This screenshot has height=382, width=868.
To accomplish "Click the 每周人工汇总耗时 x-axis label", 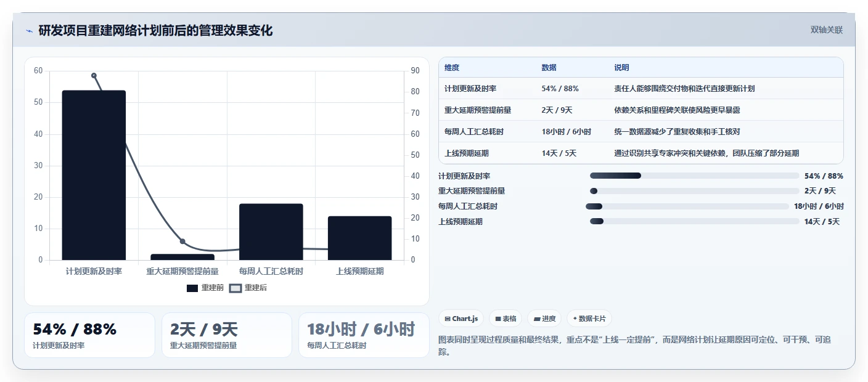I will 271,271.
